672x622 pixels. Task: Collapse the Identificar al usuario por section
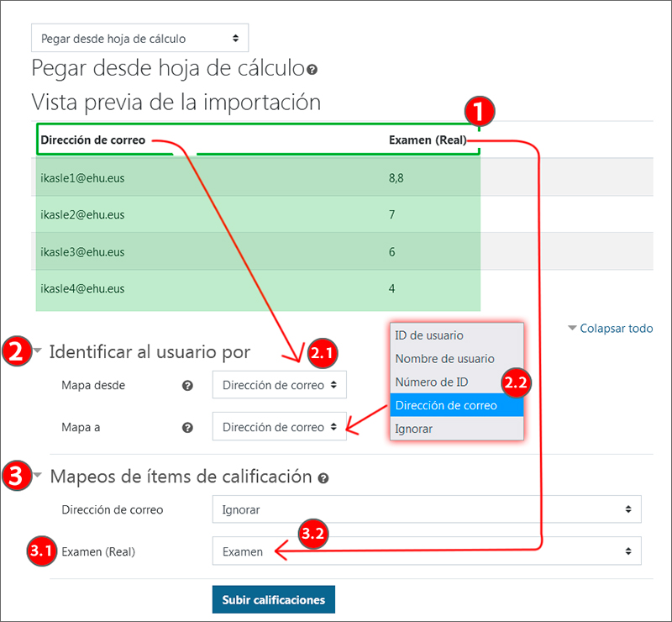[39, 351]
